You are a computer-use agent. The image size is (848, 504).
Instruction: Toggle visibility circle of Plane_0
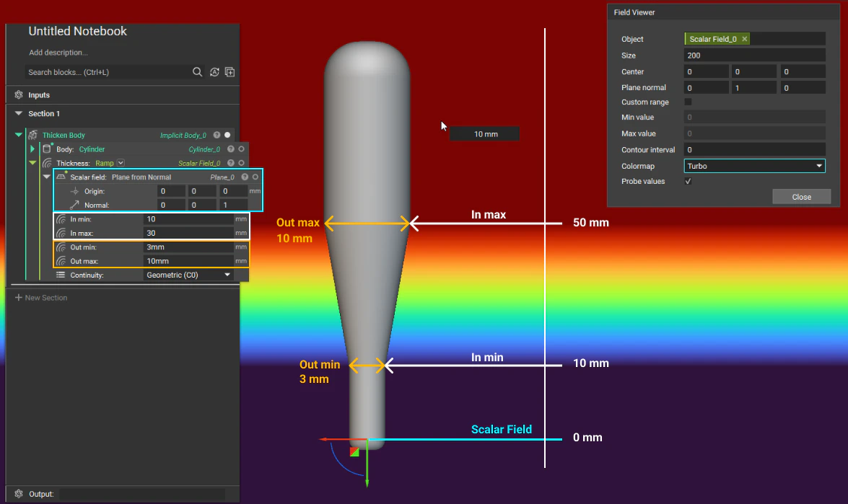coord(255,177)
